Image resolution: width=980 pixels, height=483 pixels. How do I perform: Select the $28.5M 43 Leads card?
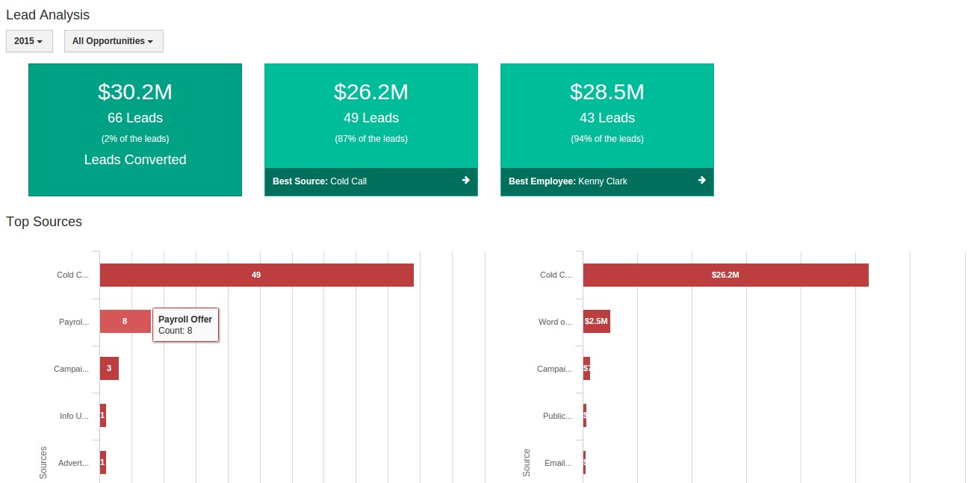pyautogui.click(x=607, y=112)
